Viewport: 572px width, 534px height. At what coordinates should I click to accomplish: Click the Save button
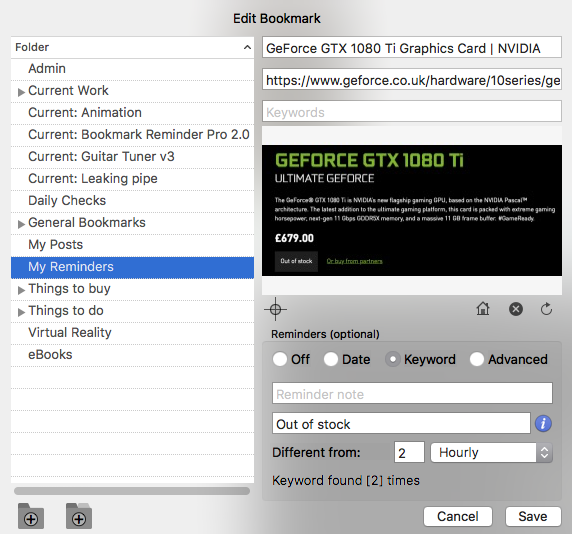[x=533, y=516]
